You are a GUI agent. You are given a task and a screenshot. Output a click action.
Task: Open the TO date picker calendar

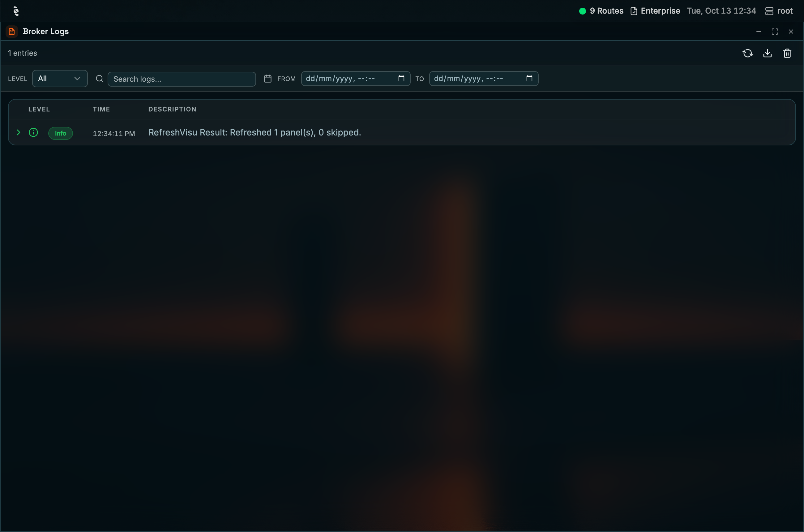pyautogui.click(x=529, y=78)
